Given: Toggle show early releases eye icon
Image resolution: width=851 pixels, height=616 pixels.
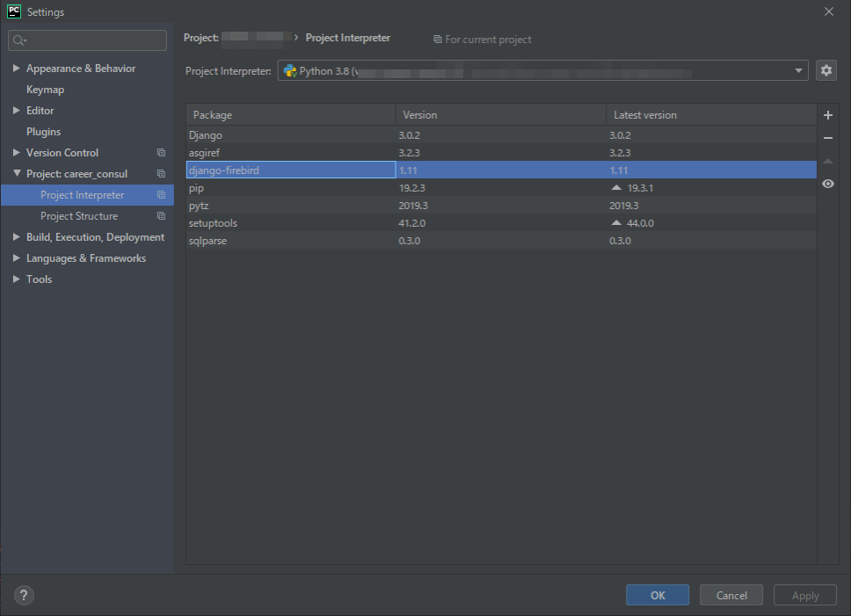Looking at the screenshot, I should [x=827, y=184].
